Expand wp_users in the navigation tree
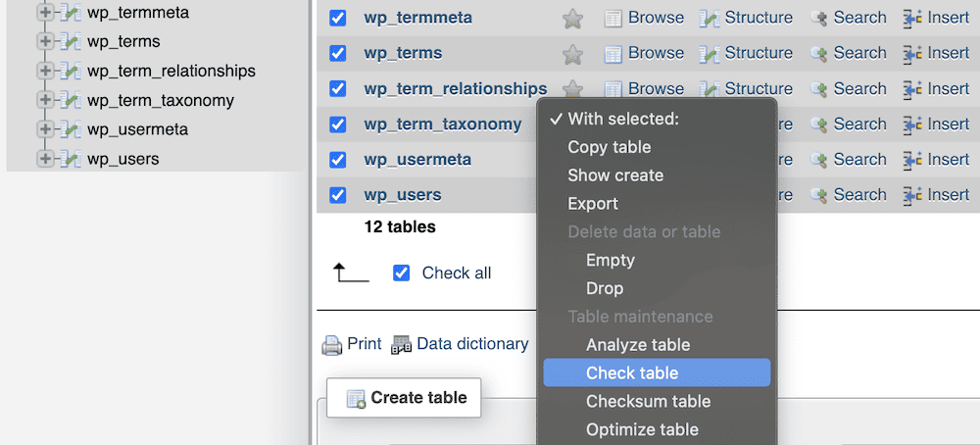 pyautogui.click(x=44, y=159)
